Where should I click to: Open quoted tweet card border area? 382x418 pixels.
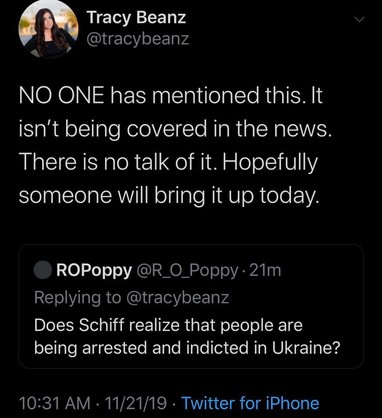191,306
